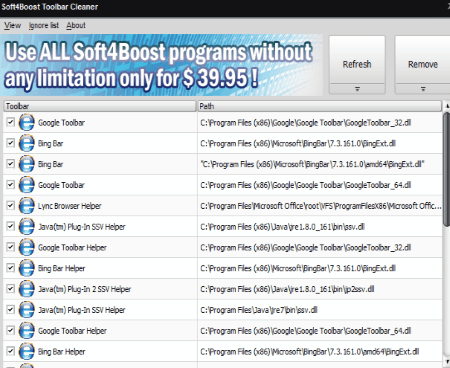Select the quoted amd64\BingExt.dll path of Bing Bar
The image size is (450, 368).
pyautogui.click(x=312, y=164)
